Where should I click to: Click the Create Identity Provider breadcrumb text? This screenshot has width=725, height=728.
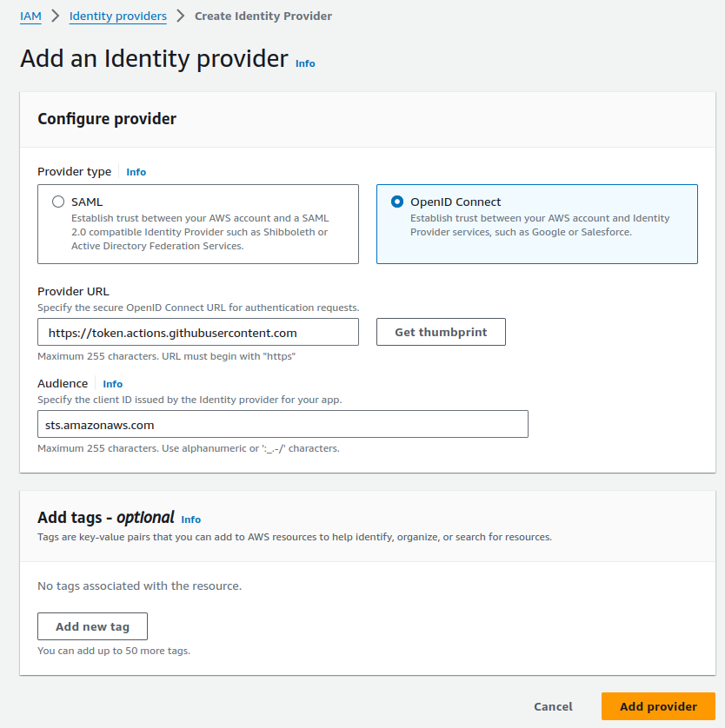[263, 16]
